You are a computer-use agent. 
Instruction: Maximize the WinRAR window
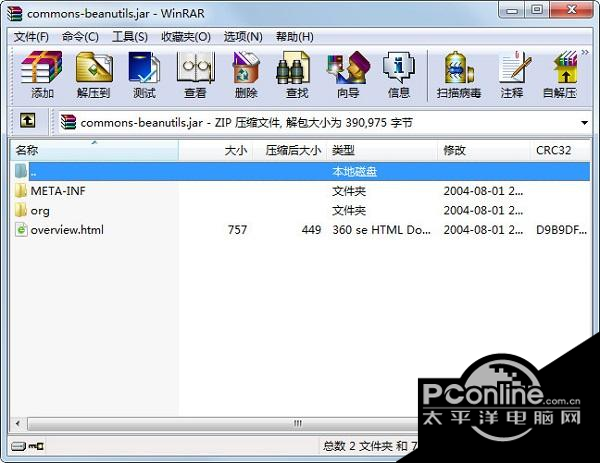pos(537,10)
